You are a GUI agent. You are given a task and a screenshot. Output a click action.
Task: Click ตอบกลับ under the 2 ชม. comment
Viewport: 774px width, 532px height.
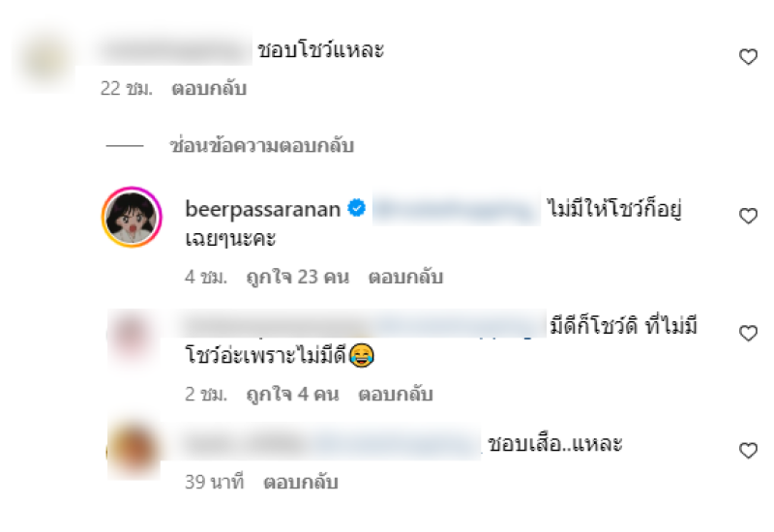(x=396, y=395)
